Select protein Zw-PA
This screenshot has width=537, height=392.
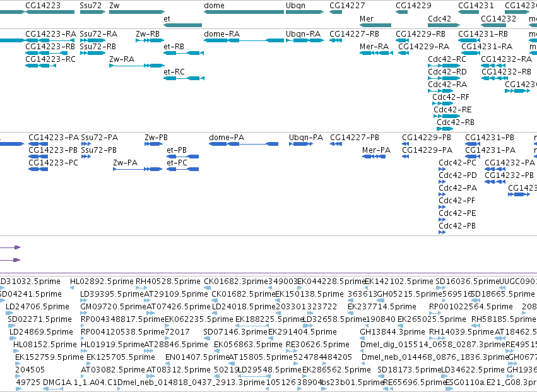point(126,163)
